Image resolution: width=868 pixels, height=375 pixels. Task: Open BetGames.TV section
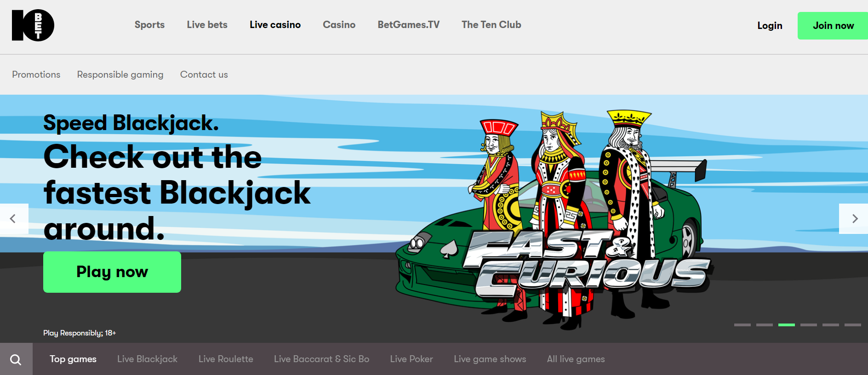408,25
